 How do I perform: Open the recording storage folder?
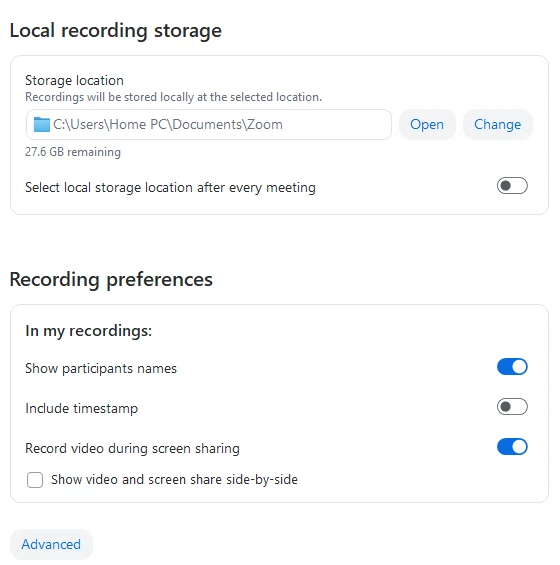(427, 125)
